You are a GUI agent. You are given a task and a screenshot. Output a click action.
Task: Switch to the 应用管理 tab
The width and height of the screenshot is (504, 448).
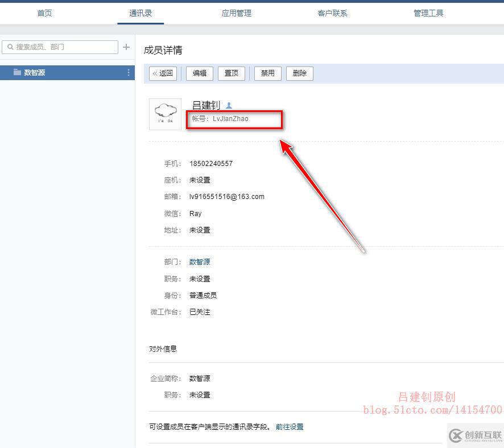(236, 13)
